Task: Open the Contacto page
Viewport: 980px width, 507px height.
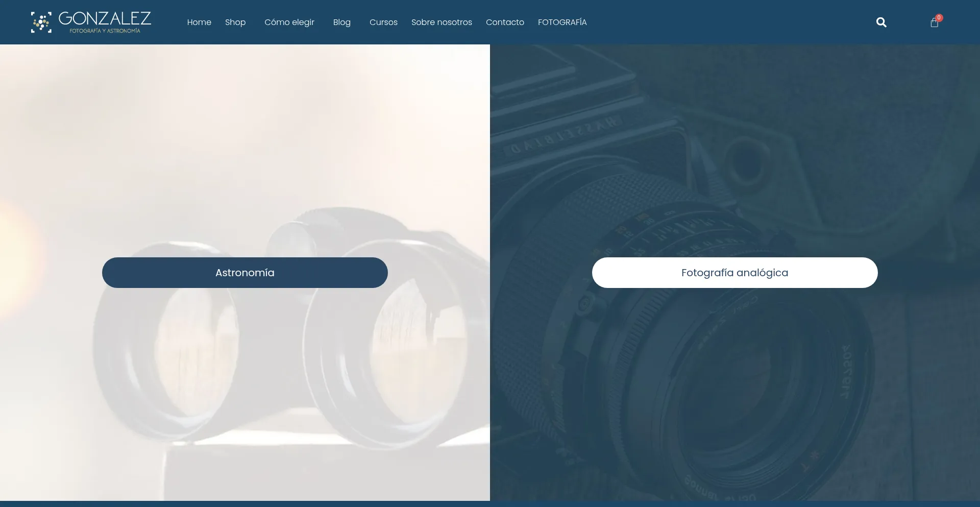Action: [x=505, y=22]
